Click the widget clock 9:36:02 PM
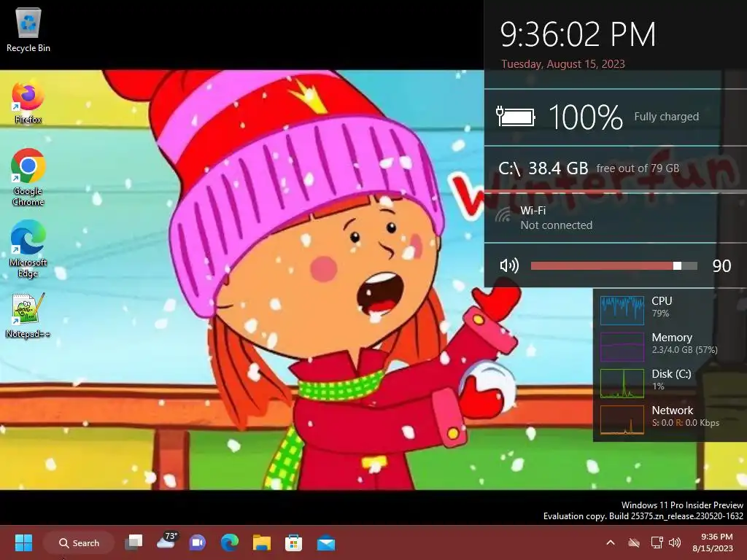Image resolution: width=747 pixels, height=560 pixels. tap(578, 35)
